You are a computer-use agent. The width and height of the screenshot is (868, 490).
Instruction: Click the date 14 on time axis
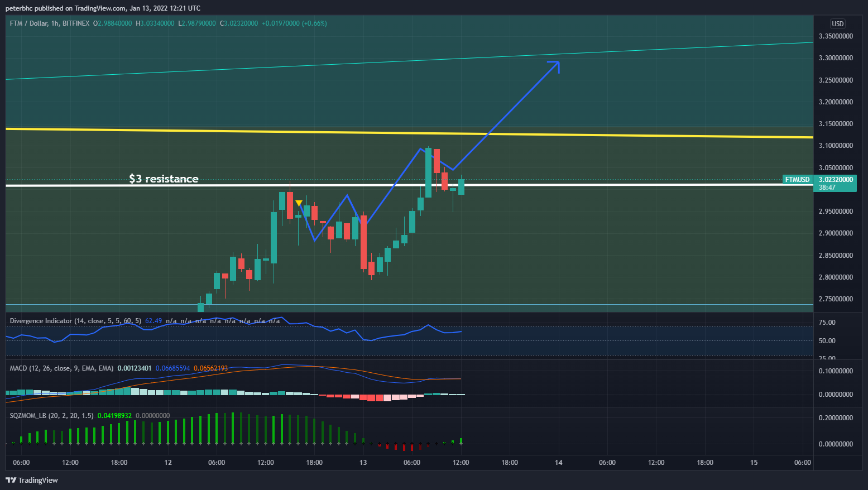click(x=559, y=463)
